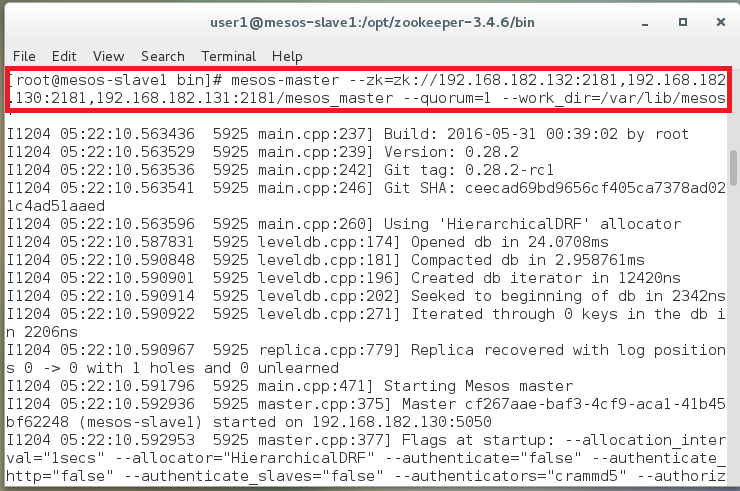This screenshot has width=740, height=491.
Task: Click the 'Build: 2016-05-31 00:39:02 by root' line
Action: (347, 134)
